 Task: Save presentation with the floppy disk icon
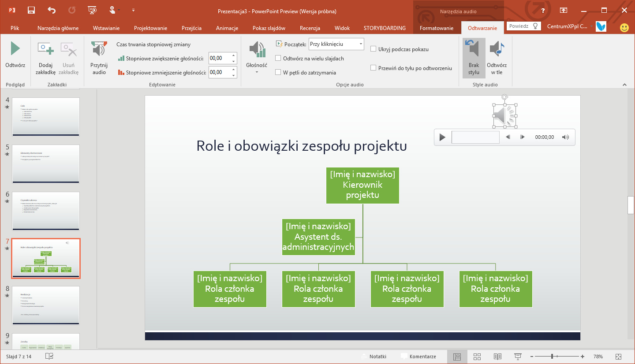pyautogui.click(x=31, y=10)
